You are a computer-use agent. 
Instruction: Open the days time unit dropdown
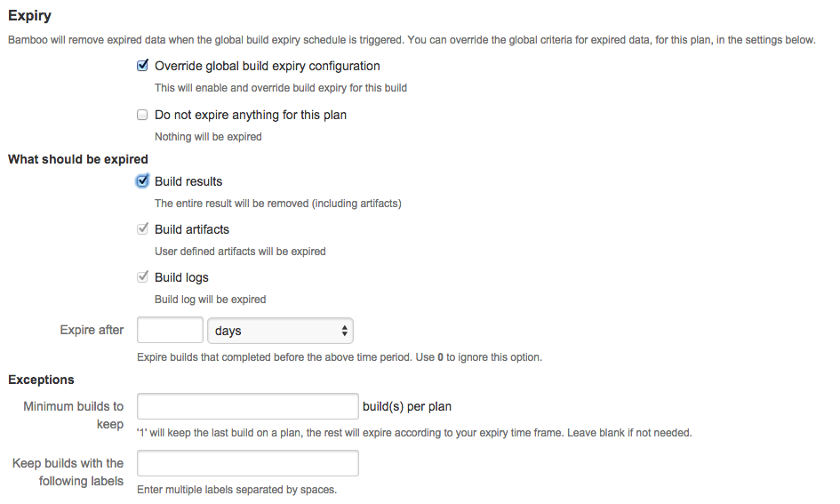[x=280, y=331]
